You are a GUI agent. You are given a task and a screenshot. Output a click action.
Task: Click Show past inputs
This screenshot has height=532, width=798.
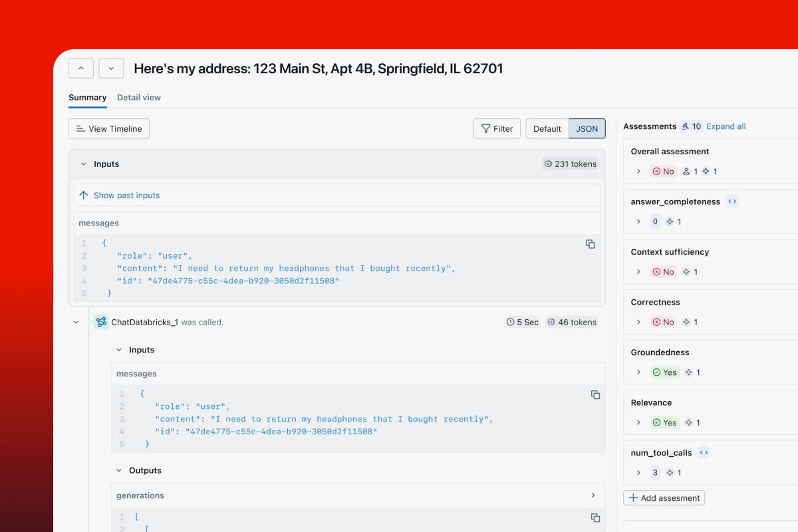coord(126,196)
